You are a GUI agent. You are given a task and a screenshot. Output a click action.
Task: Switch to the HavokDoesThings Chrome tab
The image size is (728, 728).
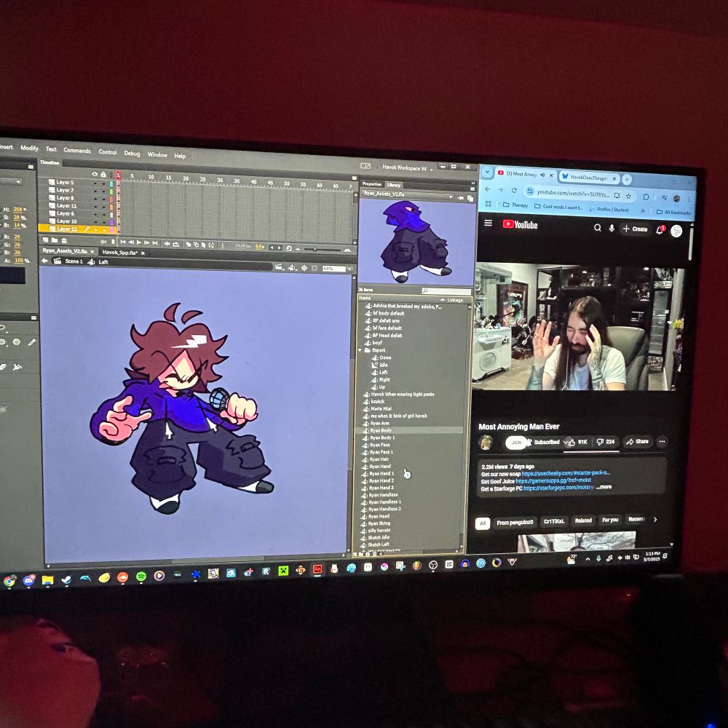pyautogui.click(x=587, y=178)
